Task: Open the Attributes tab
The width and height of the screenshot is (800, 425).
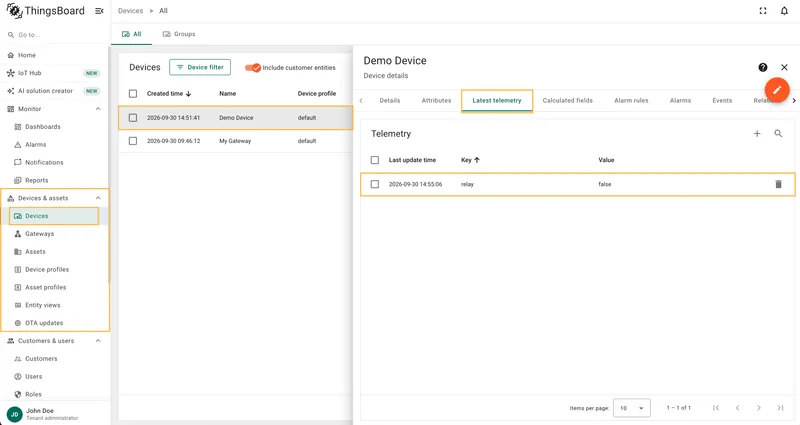Action: [x=436, y=101]
